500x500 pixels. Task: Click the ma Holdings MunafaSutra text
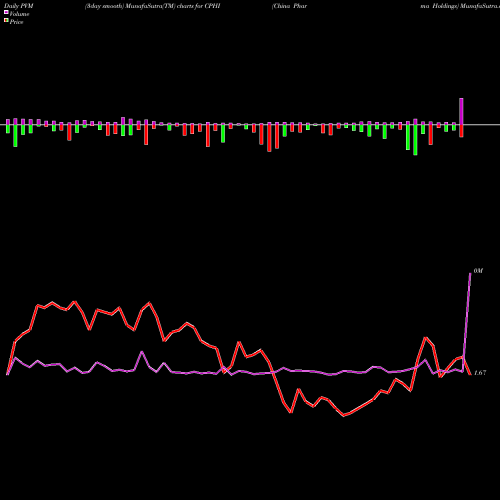point(460,6)
